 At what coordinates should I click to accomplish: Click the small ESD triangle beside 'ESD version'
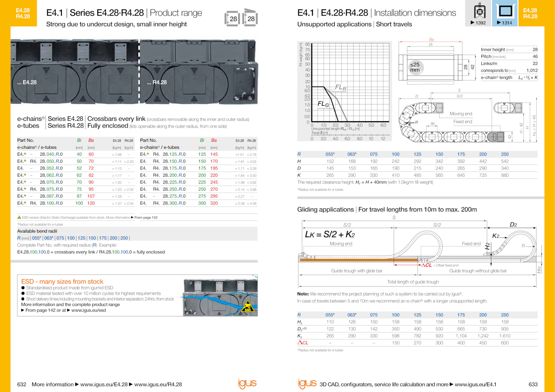tap(19, 217)
